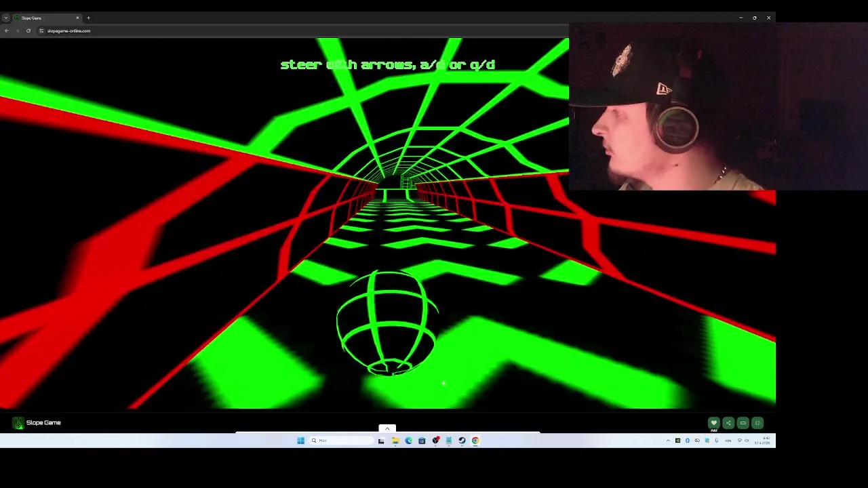Reload the slopegame-online.com page
This screenshot has height=488, width=868.
28,30
